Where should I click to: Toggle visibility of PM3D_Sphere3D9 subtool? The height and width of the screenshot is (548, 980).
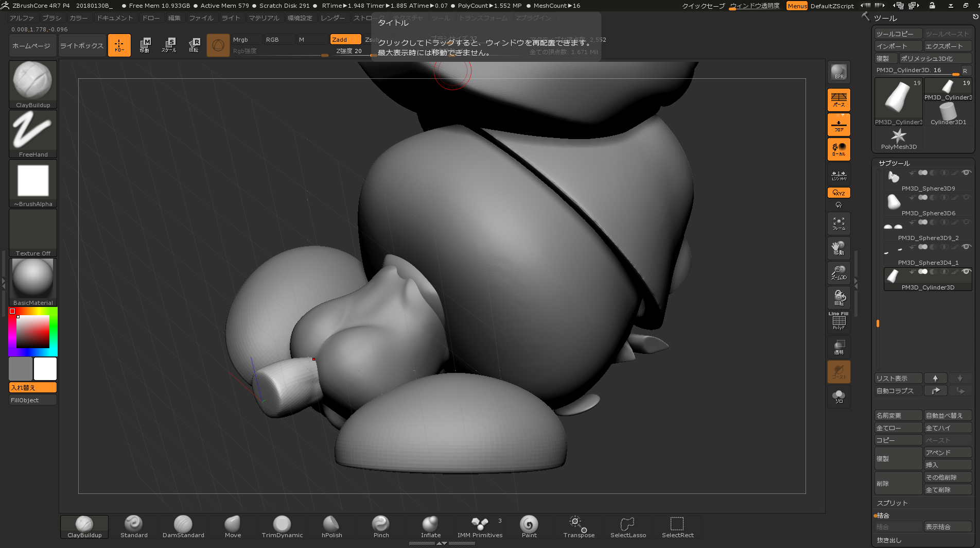coord(966,173)
